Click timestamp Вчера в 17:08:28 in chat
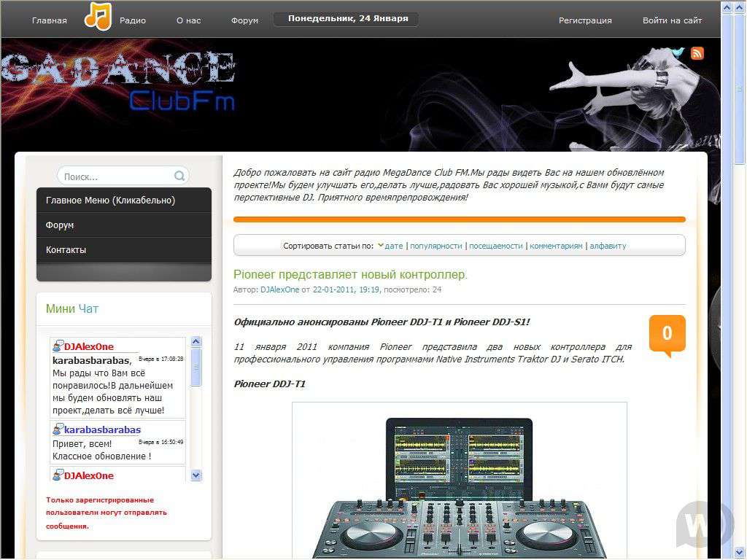The width and height of the screenshot is (747, 560). click(x=160, y=359)
